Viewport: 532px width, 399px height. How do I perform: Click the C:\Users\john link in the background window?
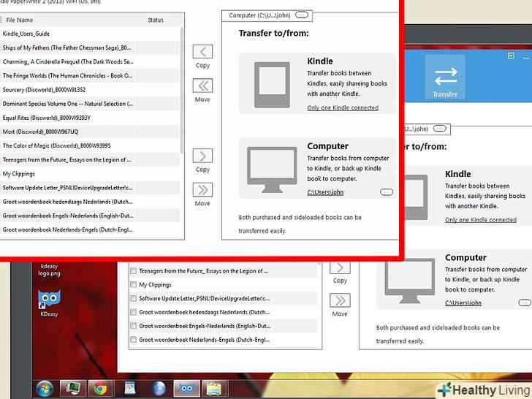pyautogui.click(x=463, y=303)
